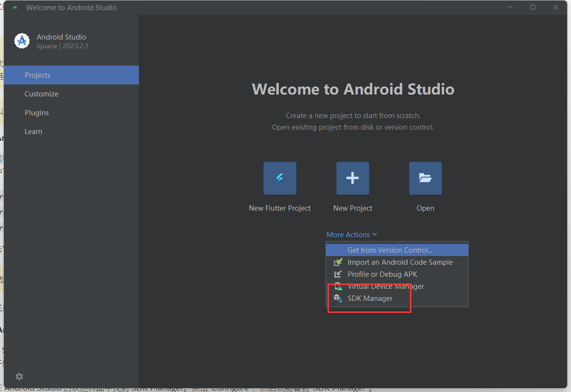Click the title bar Android icon
This screenshot has width=571, height=392.
[15, 7]
